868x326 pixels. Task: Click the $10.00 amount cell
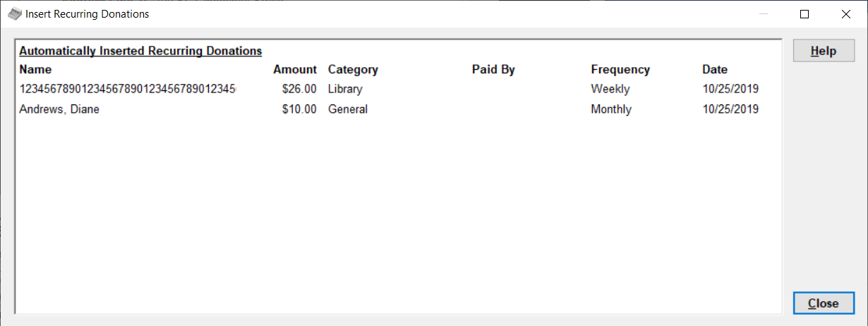click(299, 109)
